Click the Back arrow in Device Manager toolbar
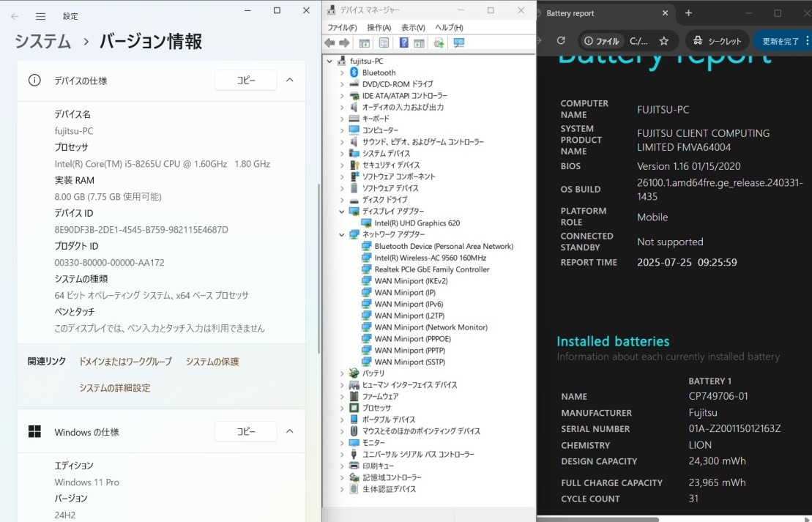Screen dimensions: 812x522 [329, 43]
